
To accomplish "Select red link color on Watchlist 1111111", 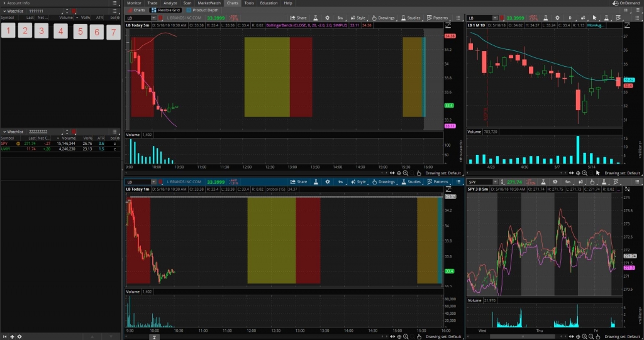I will (74, 11).
